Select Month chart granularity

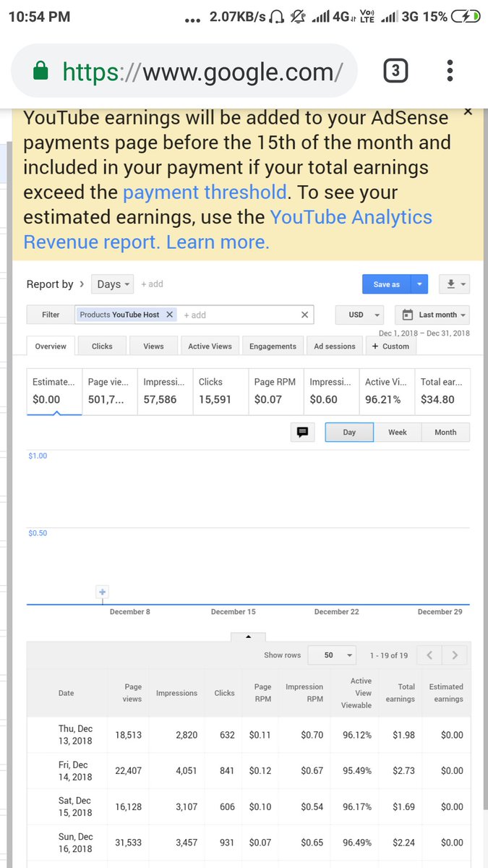(445, 433)
